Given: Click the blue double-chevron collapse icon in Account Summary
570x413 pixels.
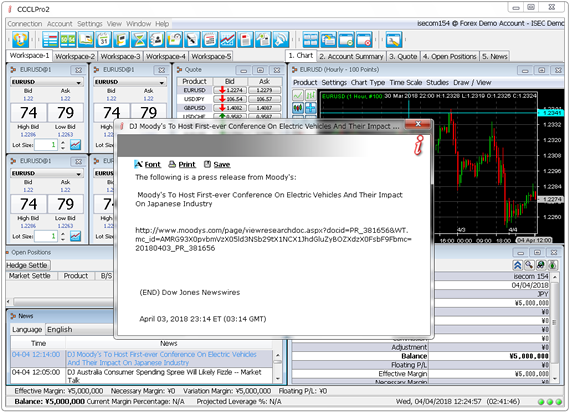Looking at the screenshot, I should pyautogui.click(x=517, y=265).
